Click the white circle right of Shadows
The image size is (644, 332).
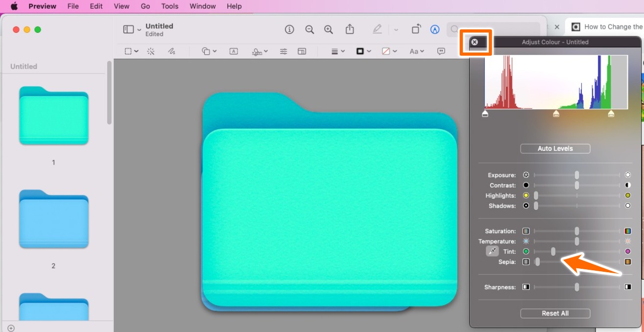628,206
